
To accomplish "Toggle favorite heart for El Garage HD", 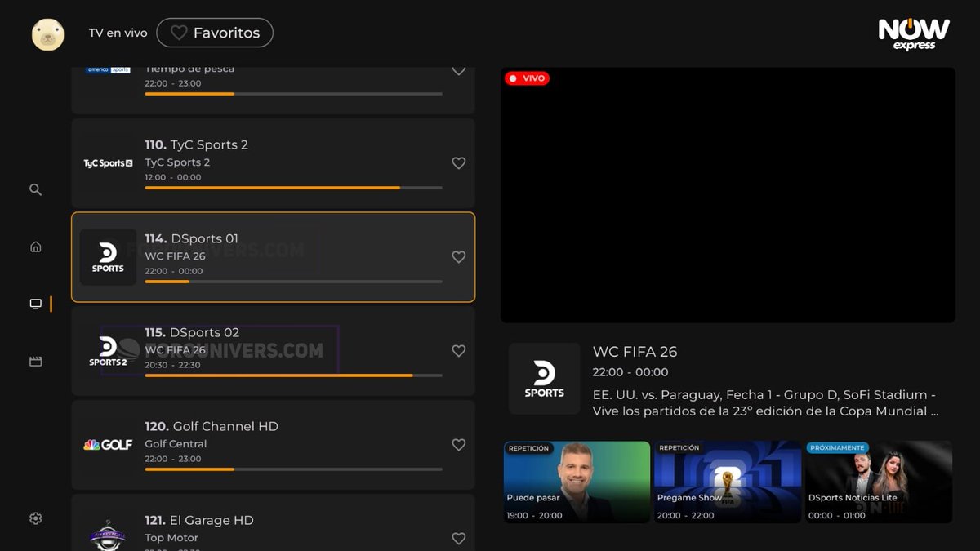I will pos(459,539).
